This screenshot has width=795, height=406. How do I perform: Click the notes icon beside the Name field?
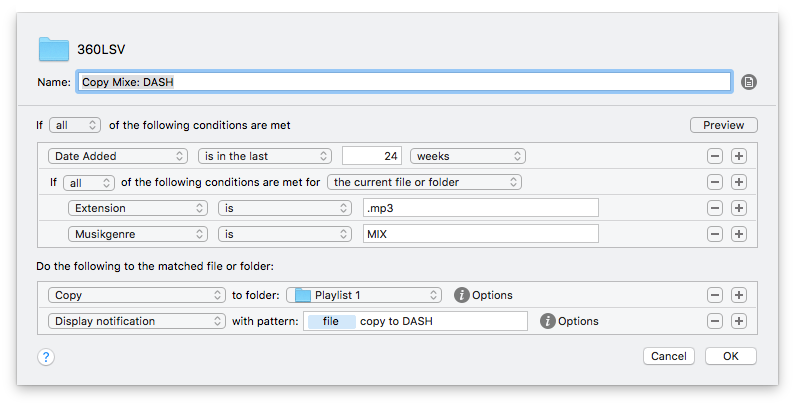pyautogui.click(x=749, y=82)
